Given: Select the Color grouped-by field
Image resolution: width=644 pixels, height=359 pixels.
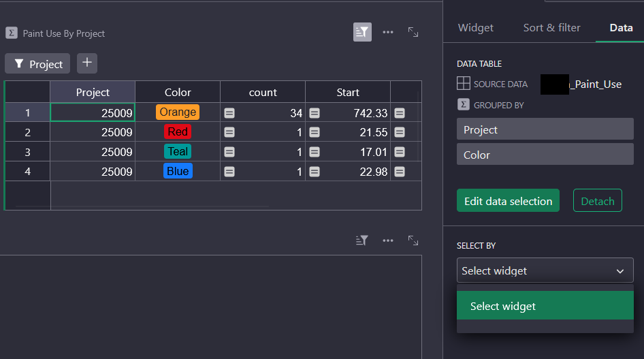Looking at the screenshot, I should coord(545,155).
